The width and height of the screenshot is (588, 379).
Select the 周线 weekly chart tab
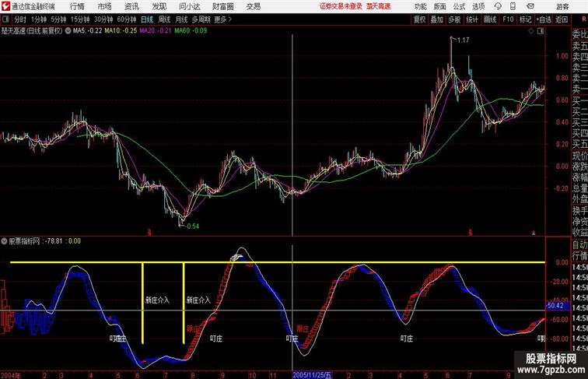[164, 19]
